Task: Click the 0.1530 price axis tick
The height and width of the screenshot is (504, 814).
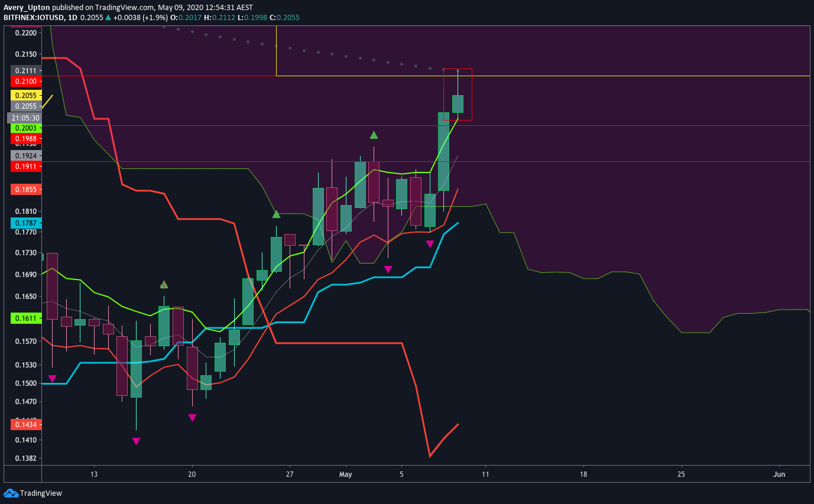Action: point(26,365)
